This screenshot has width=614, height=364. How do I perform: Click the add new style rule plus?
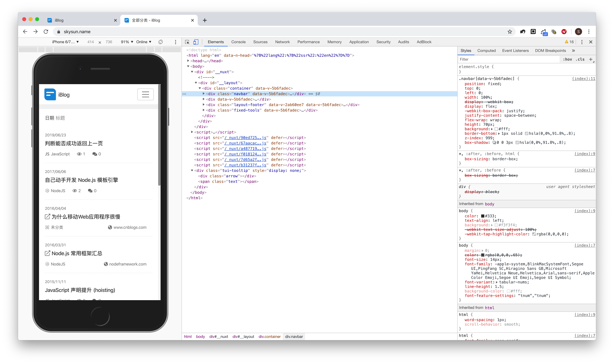point(591,59)
